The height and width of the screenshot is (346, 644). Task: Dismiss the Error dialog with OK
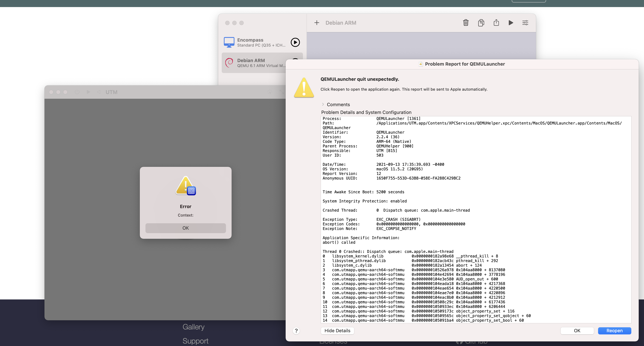tap(185, 228)
